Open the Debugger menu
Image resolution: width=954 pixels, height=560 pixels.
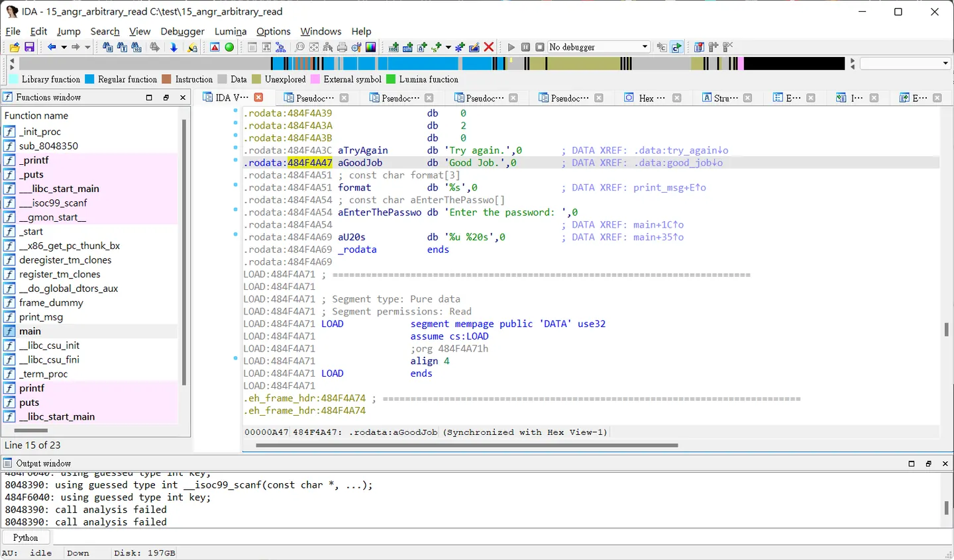[182, 31]
